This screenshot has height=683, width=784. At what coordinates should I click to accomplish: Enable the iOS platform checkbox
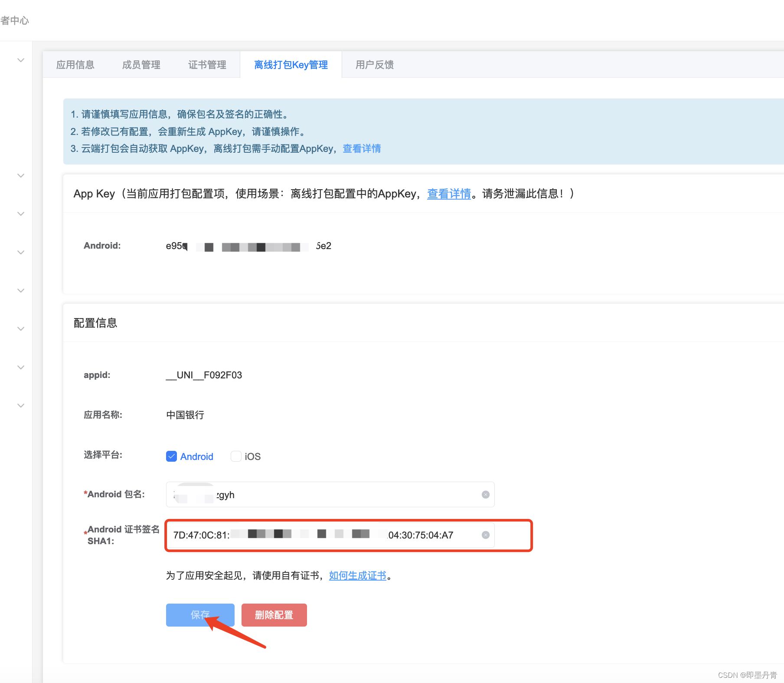point(236,456)
